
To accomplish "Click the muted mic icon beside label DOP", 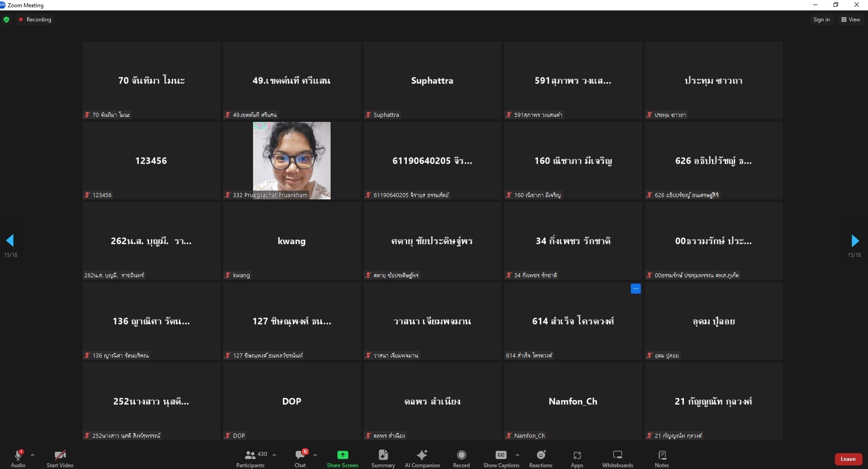I will click(x=228, y=436).
